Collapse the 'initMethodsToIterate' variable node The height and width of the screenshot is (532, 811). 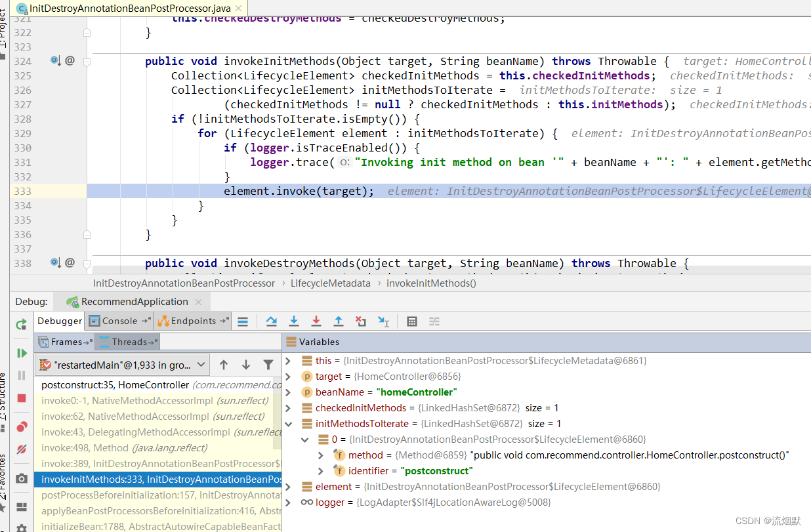(x=289, y=424)
